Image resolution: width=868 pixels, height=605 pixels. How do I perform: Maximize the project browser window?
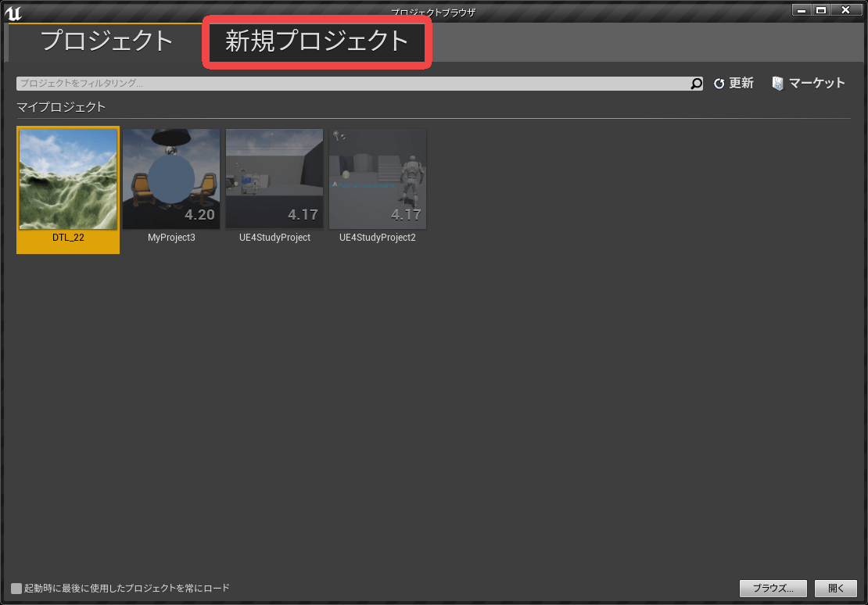(x=821, y=10)
